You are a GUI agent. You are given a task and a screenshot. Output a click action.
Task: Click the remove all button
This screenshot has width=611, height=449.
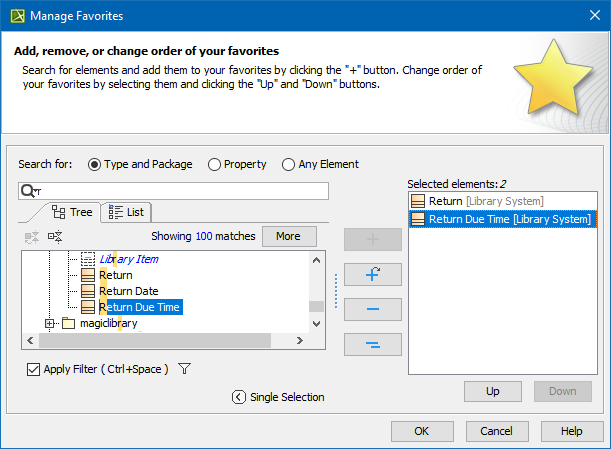click(x=372, y=344)
